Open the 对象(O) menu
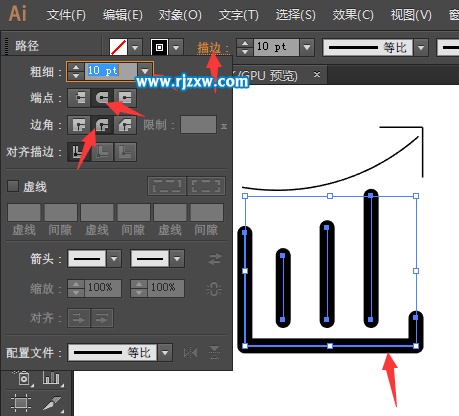Viewport: 459px width, 416px height. click(x=180, y=15)
